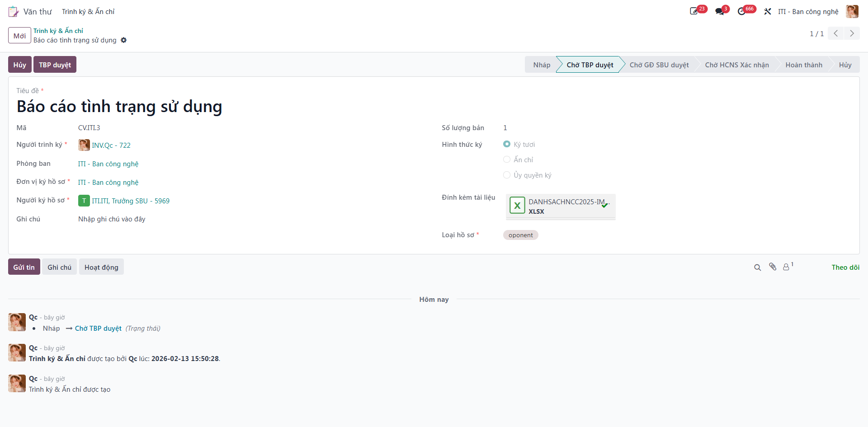Click the Hủy stage in status bar
The height and width of the screenshot is (427, 868).
pos(845,65)
